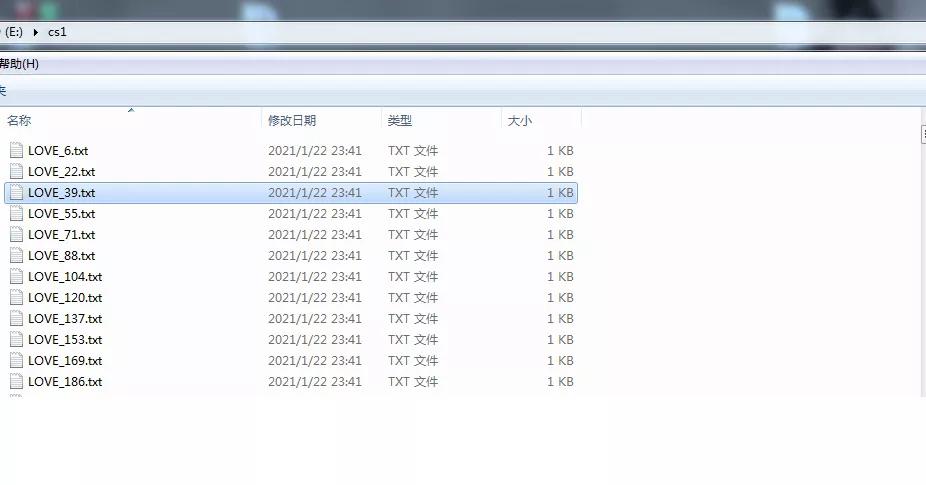The image size is (926, 485).
Task: Select the file name LOVE_153.txt
Action: [65, 339]
